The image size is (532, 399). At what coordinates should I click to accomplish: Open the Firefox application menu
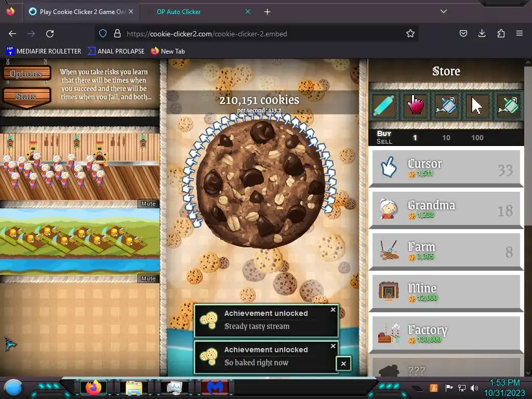pos(520,33)
